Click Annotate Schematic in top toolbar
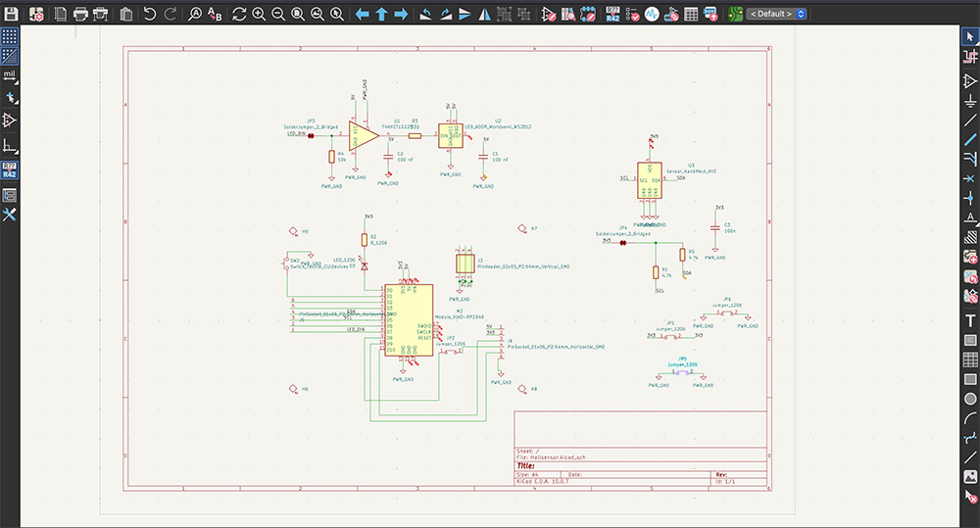 tap(612, 14)
